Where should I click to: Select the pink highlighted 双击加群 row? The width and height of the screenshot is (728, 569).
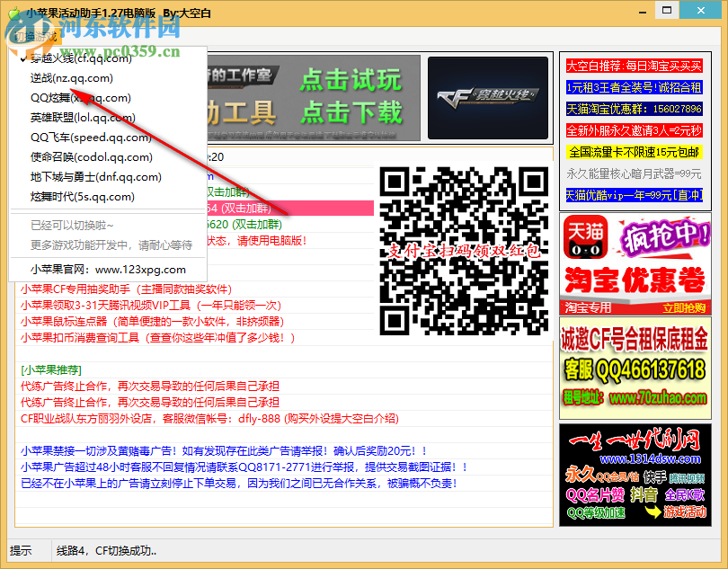click(290, 208)
